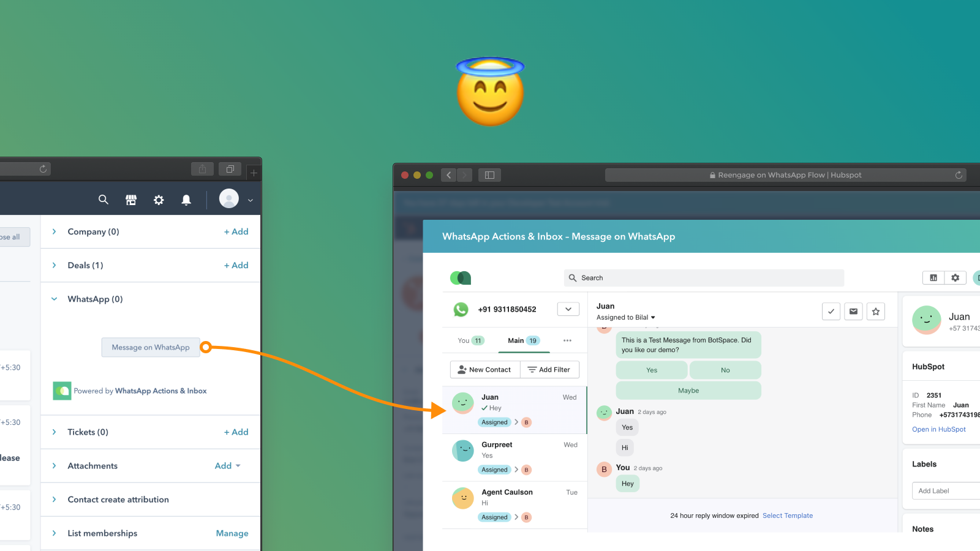Open the columns layout icon beside search bar
The height and width of the screenshot is (551, 980).
[x=933, y=278]
